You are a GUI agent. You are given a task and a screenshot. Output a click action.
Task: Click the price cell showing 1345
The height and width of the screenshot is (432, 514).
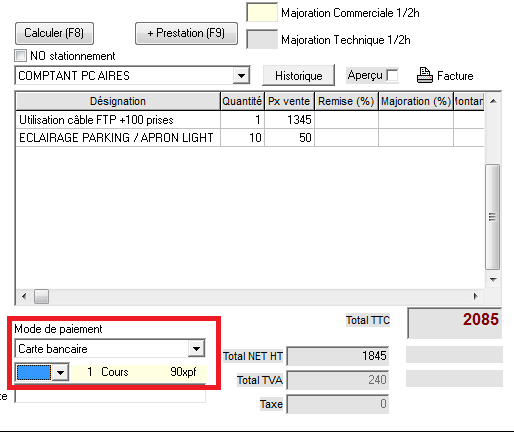(x=289, y=120)
